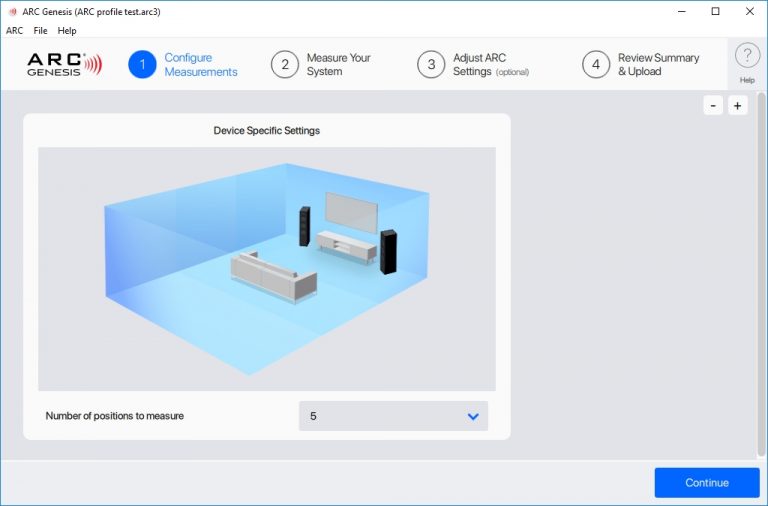Go to Measure Your System step
Screen dimensions: 768x506
pos(336,65)
